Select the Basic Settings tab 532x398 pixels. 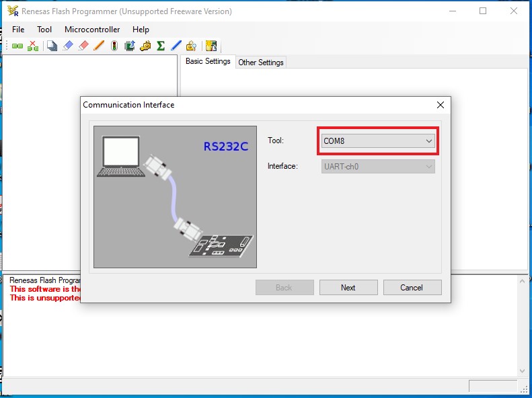(208, 62)
